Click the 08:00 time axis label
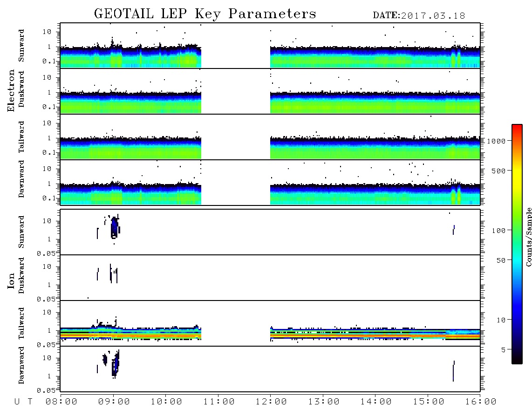The width and height of the screenshot is (532, 410). tap(61, 402)
